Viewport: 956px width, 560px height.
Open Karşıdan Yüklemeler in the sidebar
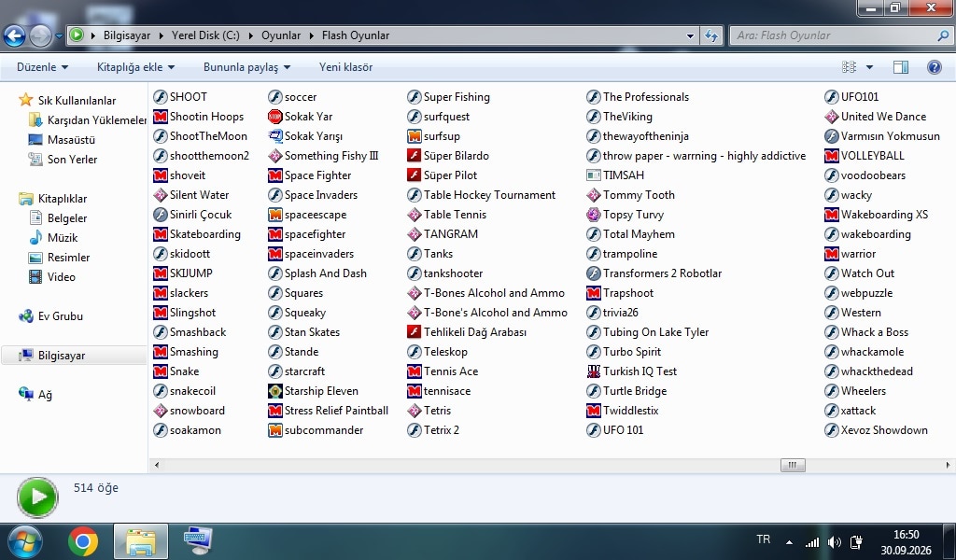(x=87, y=120)
